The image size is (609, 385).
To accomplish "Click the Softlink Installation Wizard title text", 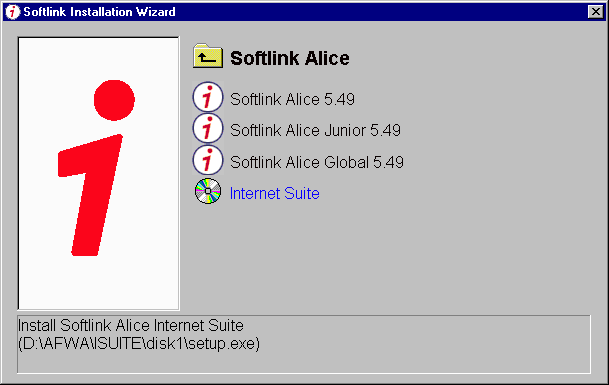I will (99, 12).
